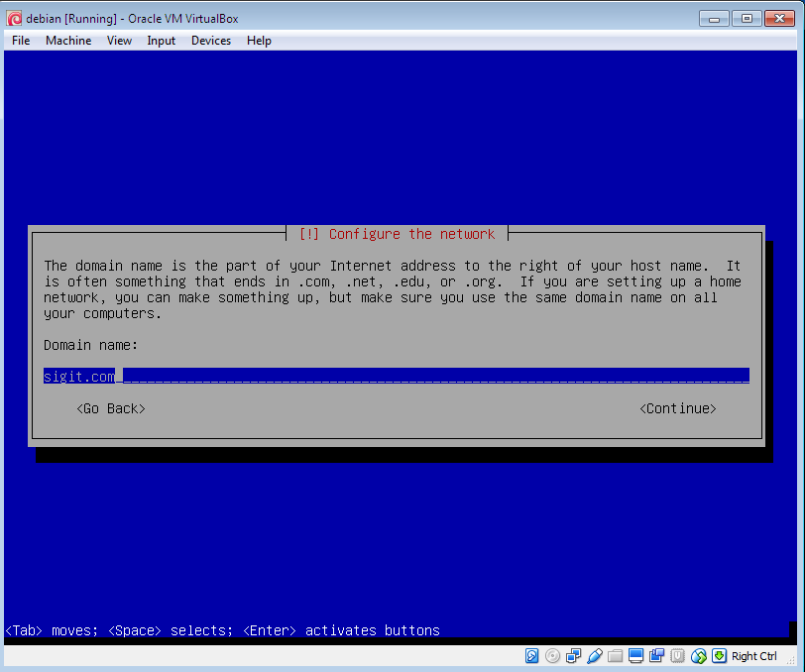
Task: Click the USB devices status icon
Action: pyautogui.click(x=595, y=655)
